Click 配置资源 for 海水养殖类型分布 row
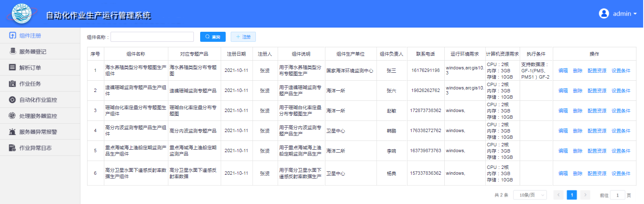This screenshot has width=644, height=204. click(x=597, y=71)
